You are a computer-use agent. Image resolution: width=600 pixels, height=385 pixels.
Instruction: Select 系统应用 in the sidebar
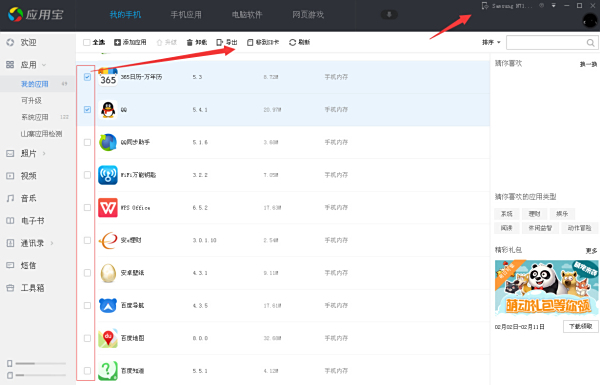tap(34, 117)
